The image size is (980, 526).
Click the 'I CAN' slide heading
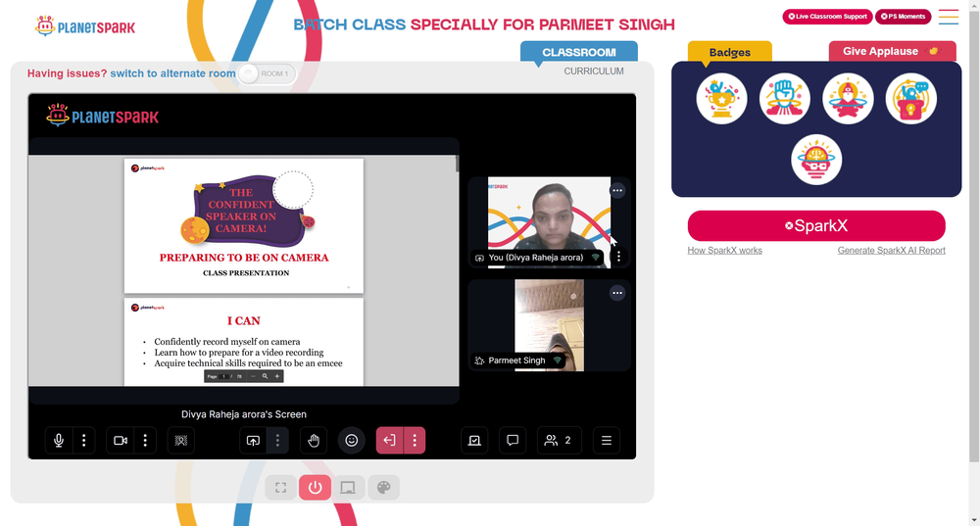point(243,321)
